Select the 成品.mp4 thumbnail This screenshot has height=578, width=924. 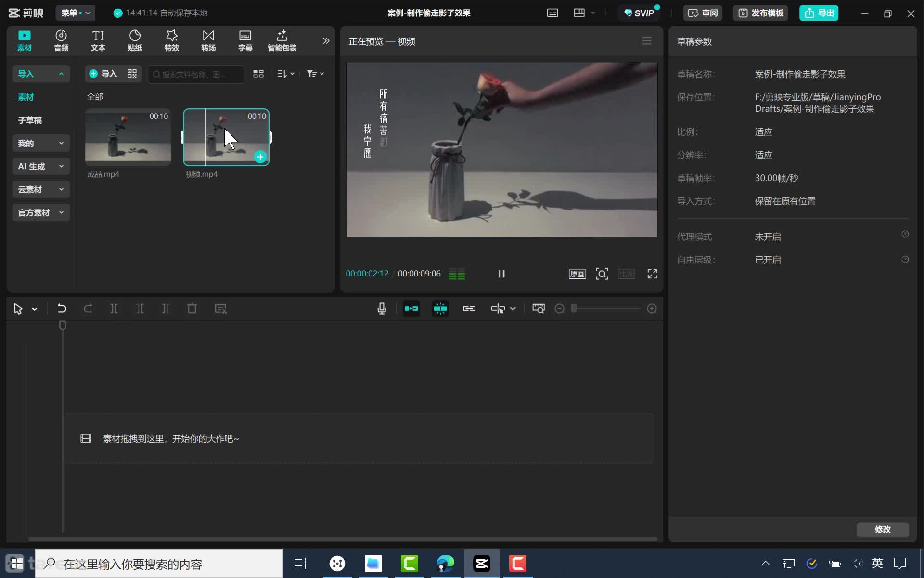128,137
